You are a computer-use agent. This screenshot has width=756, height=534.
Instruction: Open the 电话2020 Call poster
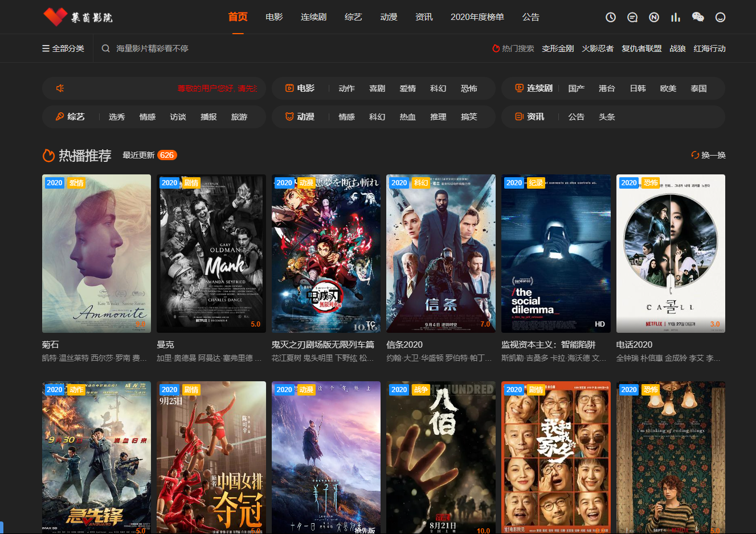coord(671,254)
